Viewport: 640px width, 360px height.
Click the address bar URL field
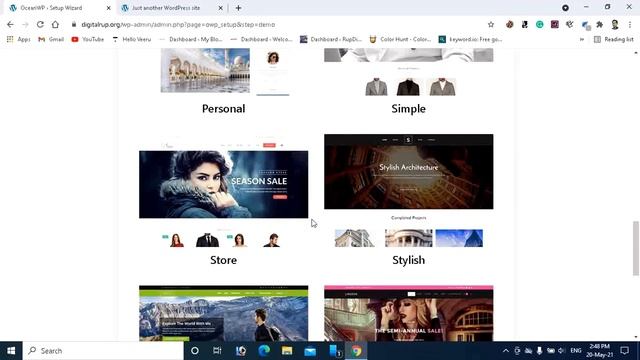[278, 24]
